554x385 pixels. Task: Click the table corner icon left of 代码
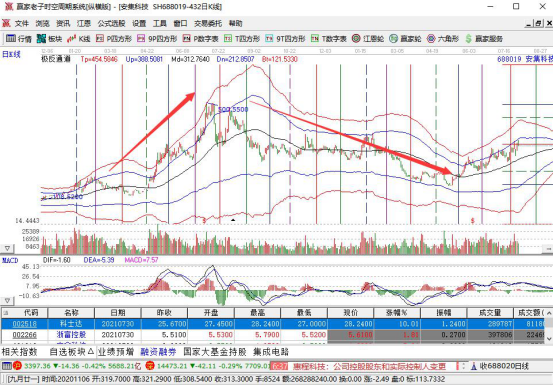coord(6,313)
